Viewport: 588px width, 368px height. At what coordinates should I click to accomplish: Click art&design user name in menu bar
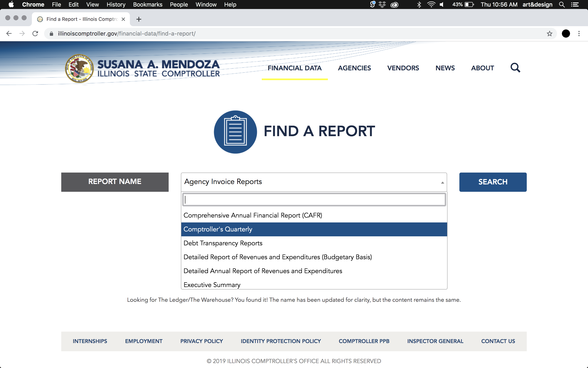pos(537,4)
